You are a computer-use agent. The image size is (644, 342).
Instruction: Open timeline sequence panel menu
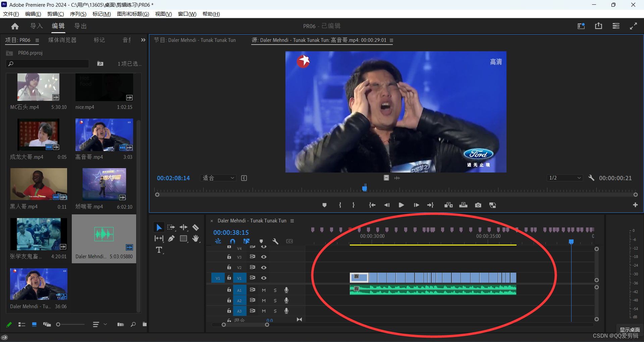pyautogui.click(x=292, y=221)
